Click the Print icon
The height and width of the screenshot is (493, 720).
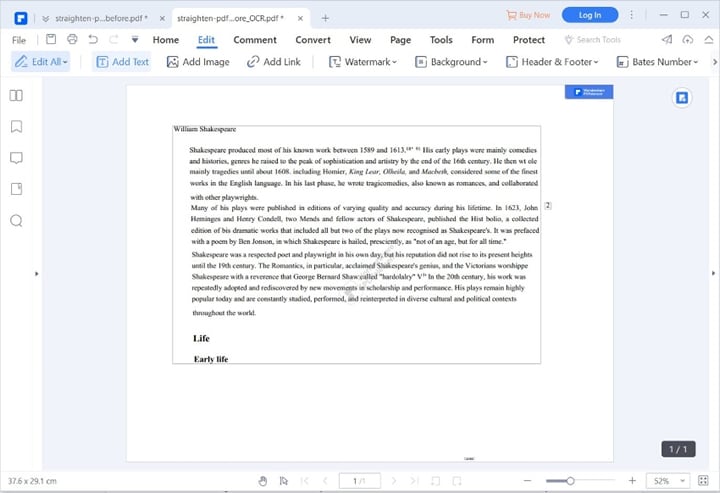[72, 39]
